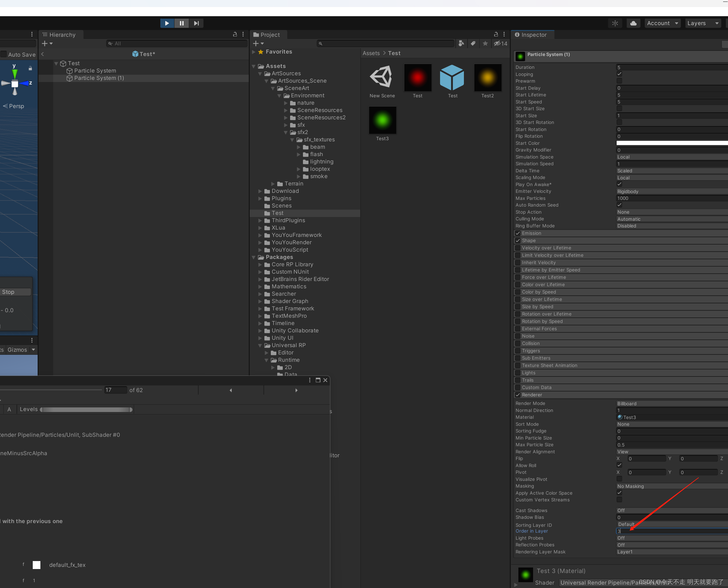Toggle the Emission module checkbox
Screen dimensions: 728x588
[x=518, y=233]
